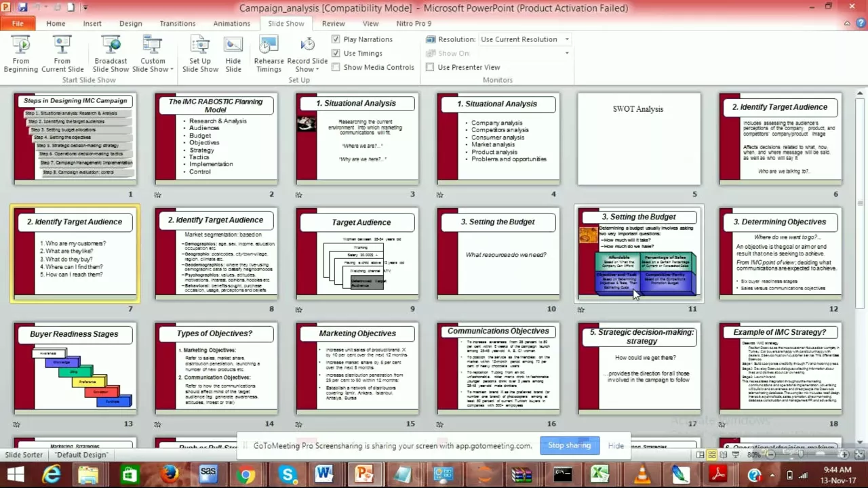Open Internet Explorer from taskbar
The width and height of the screenshot is (868, 488).
[x=52, y=474]
